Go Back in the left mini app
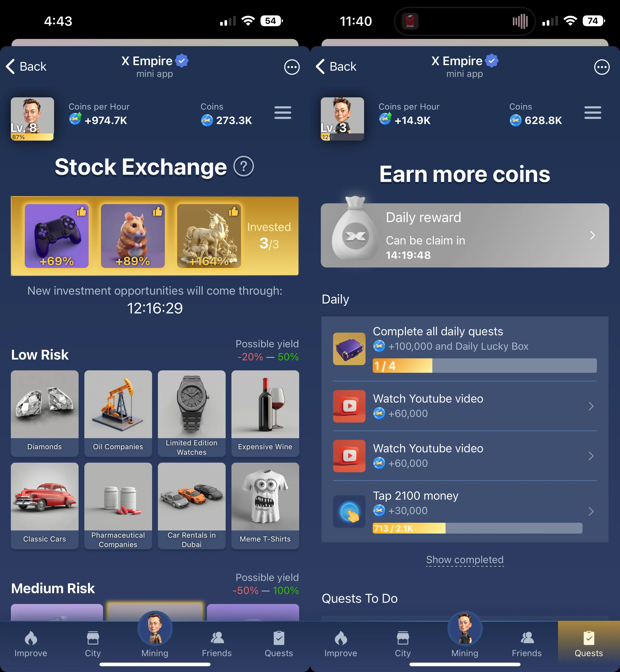This screenshot has height=672, width=620. 26,66
